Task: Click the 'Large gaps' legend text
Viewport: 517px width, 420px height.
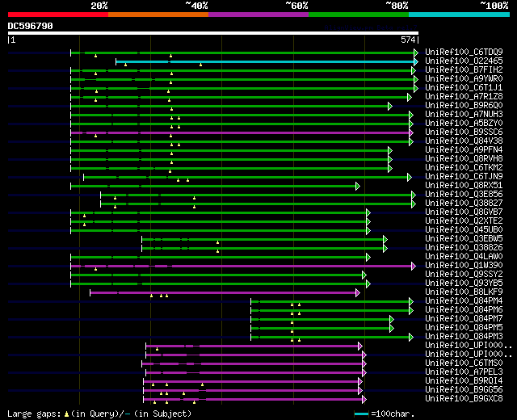Action: 34,414
